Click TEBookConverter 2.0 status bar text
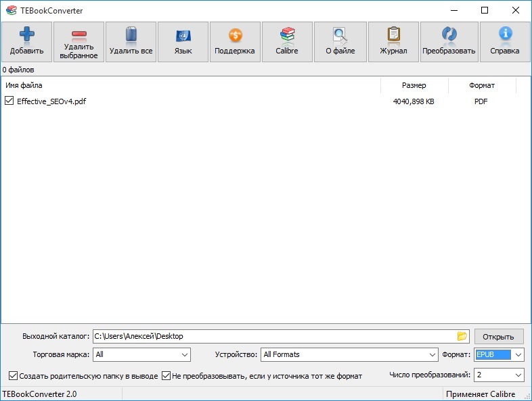Screen dimensions: 532x401 tap(39, 394)
